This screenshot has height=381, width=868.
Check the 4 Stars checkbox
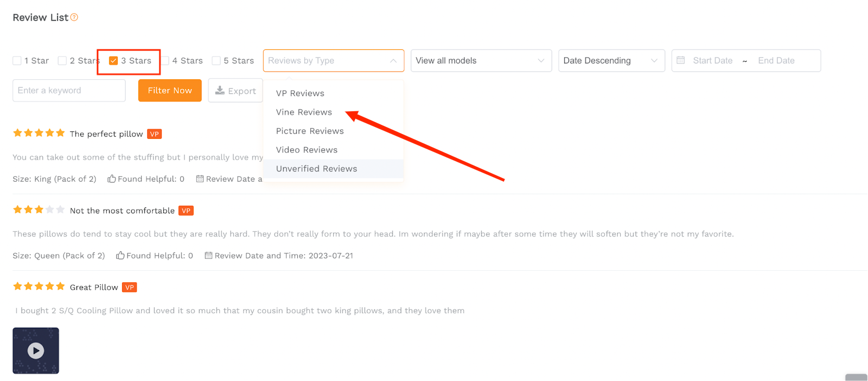(165, 61)
